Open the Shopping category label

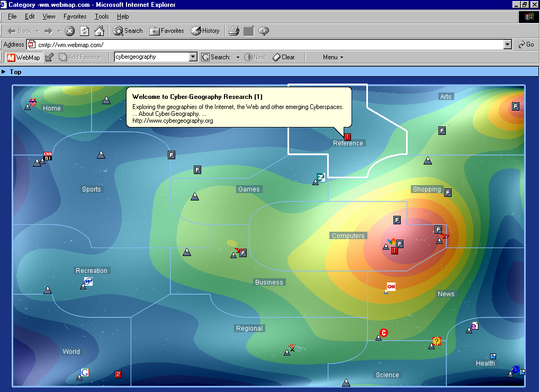click(427, 189)
